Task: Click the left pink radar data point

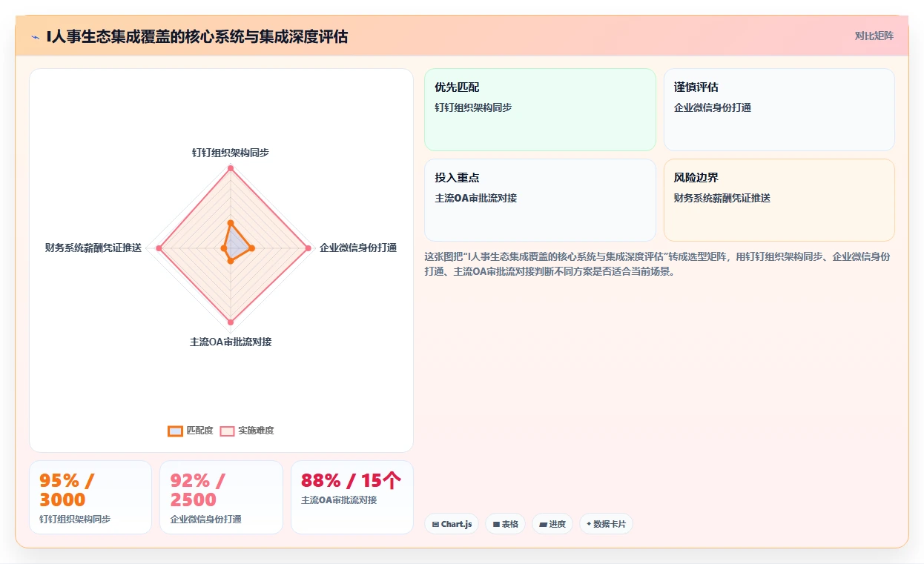Action: [158, 248]
